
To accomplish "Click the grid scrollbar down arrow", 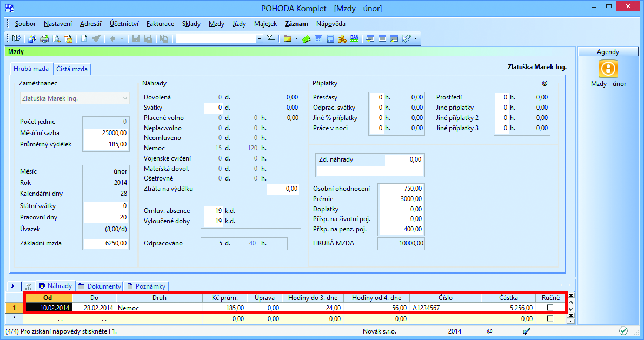I will click(570, 309).
